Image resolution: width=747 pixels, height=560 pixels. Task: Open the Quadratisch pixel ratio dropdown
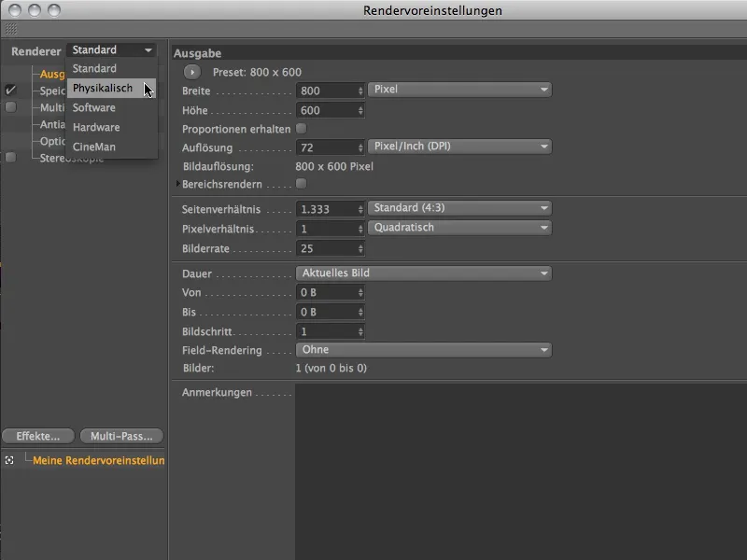click(459, 228)
